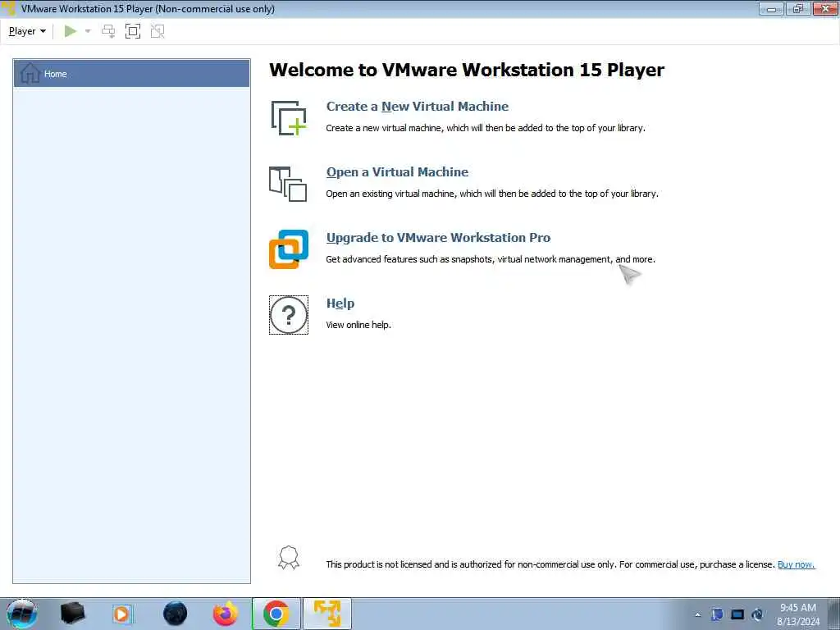Click 'Get advanced features such as snapshots' text
This screenshot has height=630, width=840.
(409, 259)
